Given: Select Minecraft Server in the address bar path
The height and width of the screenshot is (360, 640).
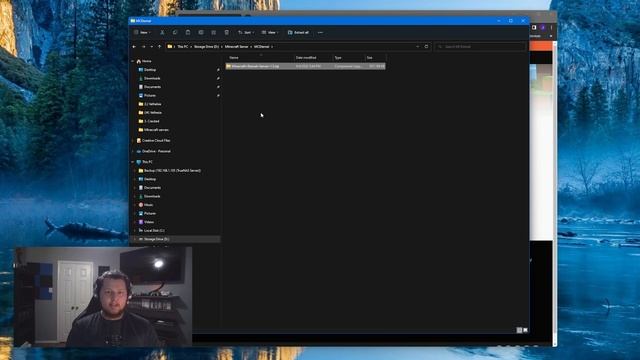Looking at the screenshot, I should pyautogui.click(x=236, y=47).
